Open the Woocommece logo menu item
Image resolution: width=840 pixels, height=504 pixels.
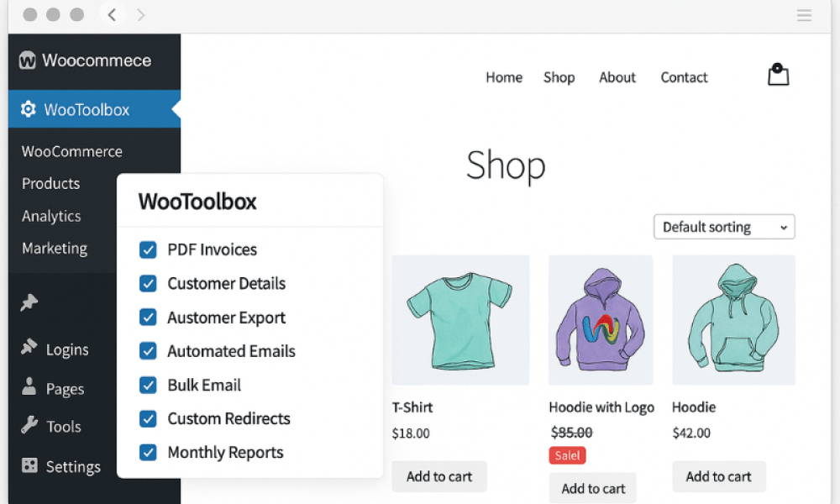(84, 60)
